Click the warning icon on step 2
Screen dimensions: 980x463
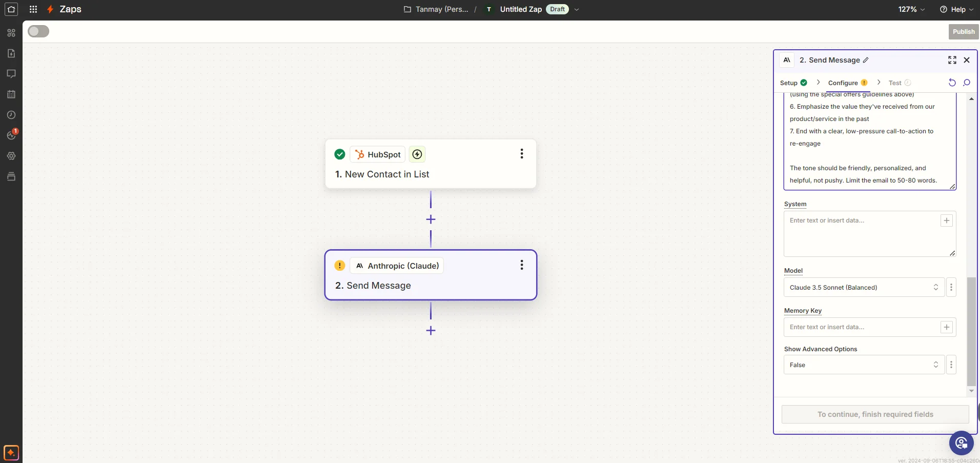(339, 266)
